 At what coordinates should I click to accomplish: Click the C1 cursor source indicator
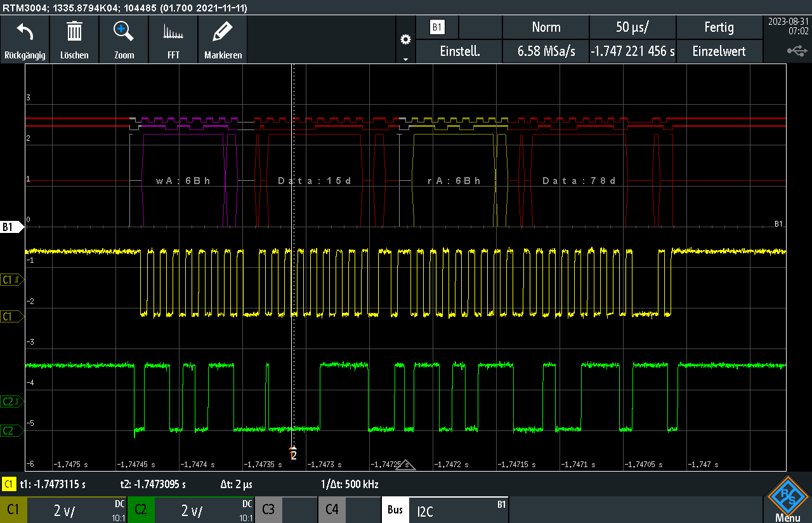point(9,484)
